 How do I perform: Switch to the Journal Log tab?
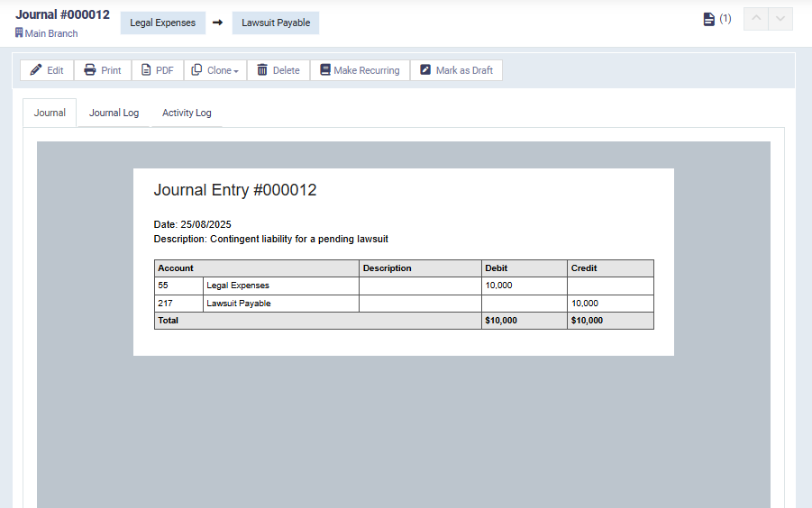point(114,113)
